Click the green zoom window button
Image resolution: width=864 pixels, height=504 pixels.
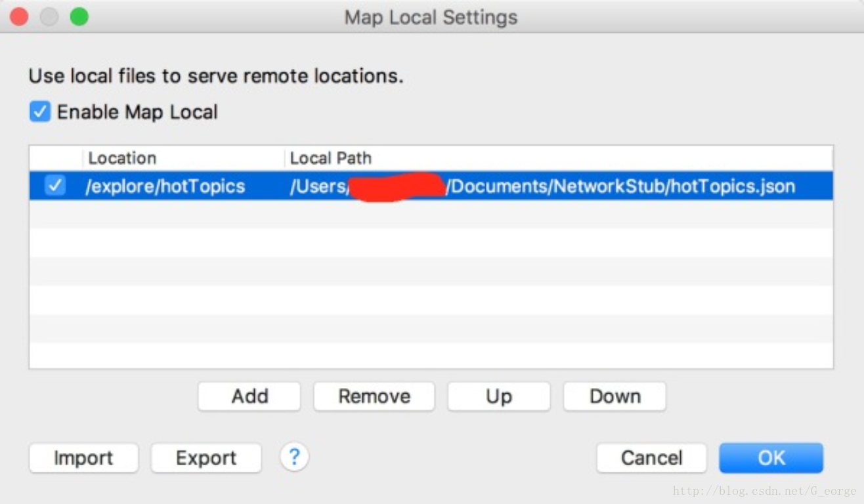pos(79,16)
